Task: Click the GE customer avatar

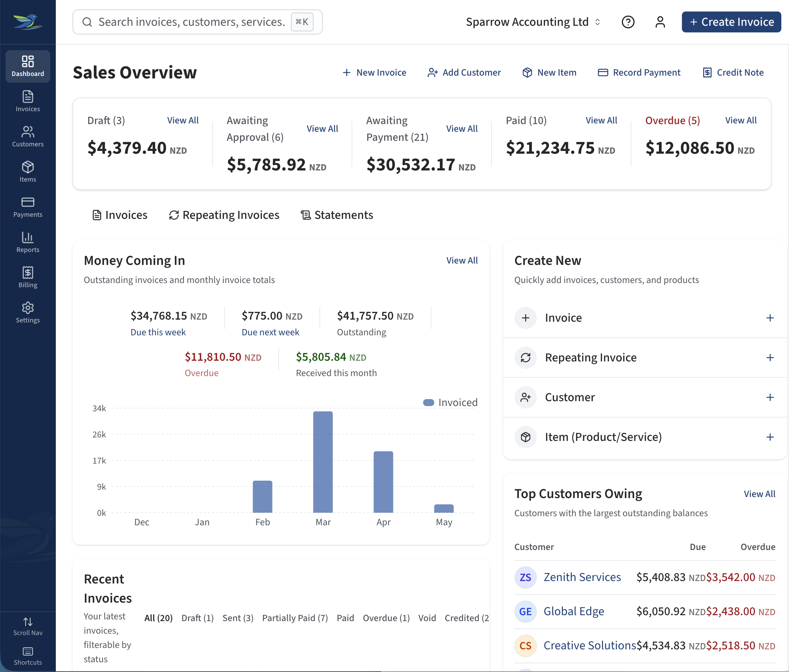Action: click(526, 611)
